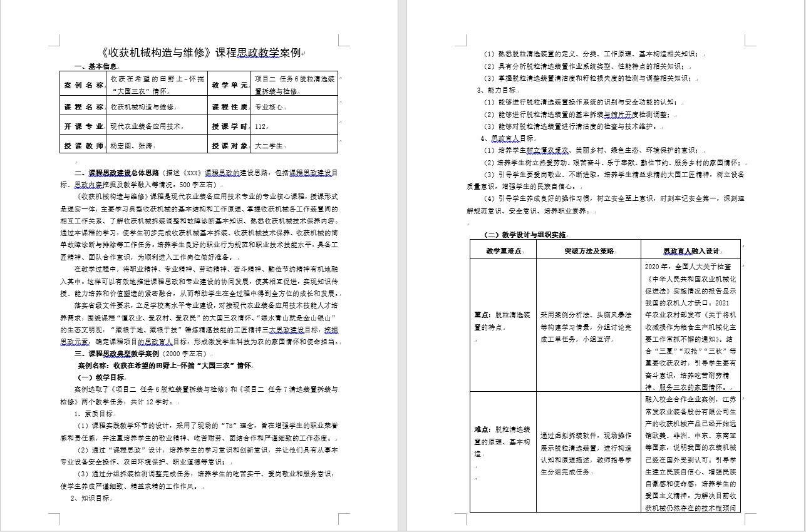Click the 大二学生 table cell
The height and width of the screenshot is (532, 806).
click(x=271, y=146)
